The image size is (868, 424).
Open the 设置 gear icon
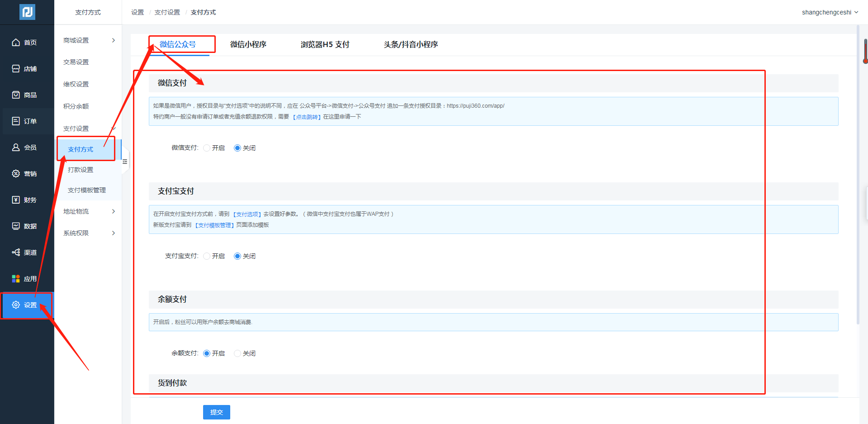(x=16, y=305)
